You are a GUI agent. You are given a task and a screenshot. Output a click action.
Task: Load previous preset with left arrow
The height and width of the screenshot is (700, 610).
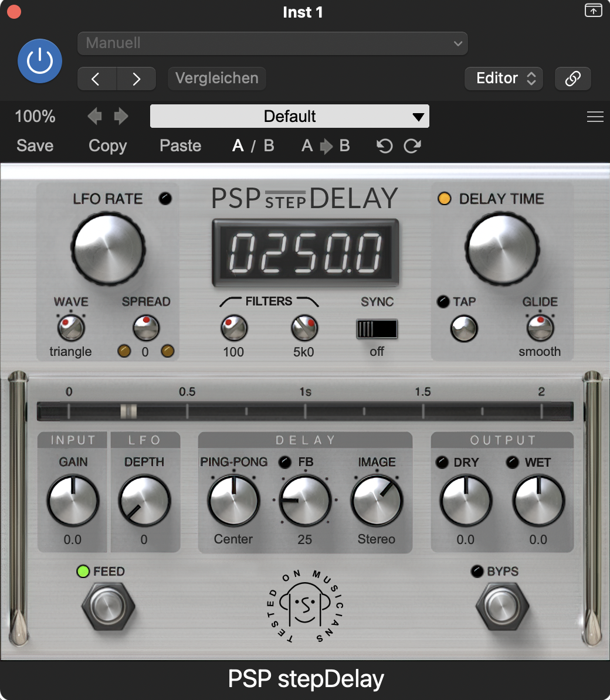pyautogui.click(x=94, y=117)
